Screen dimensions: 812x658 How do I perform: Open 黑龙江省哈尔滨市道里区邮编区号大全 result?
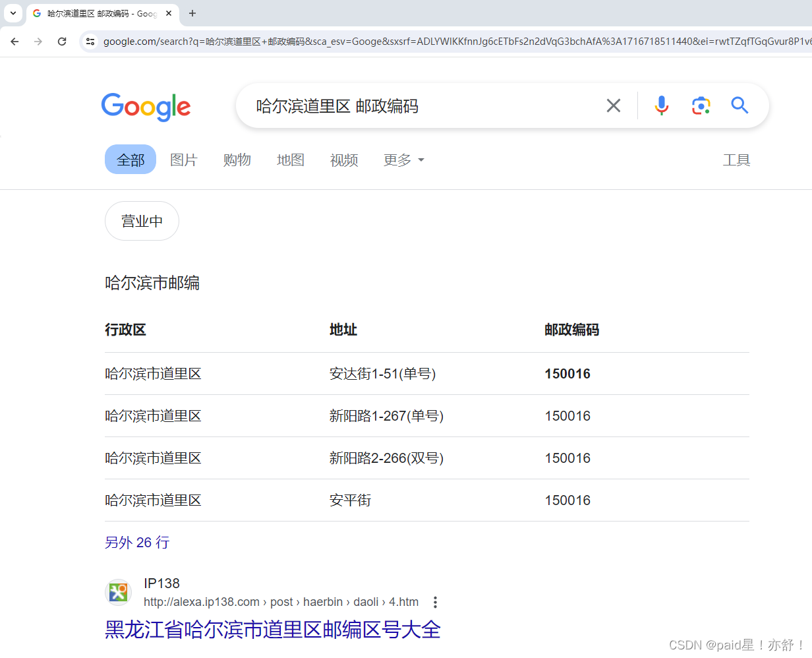[x=273, y=630]
